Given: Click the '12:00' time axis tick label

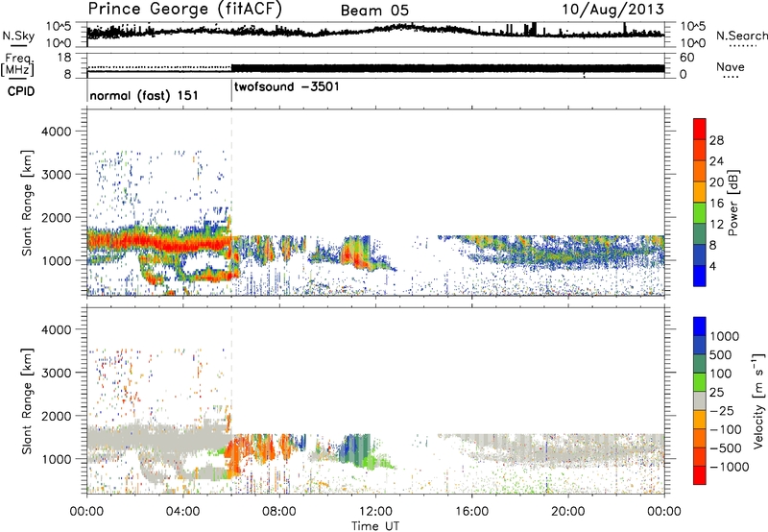Looking at the screenshot, I should pyautogui.click(x=375, y=512).
